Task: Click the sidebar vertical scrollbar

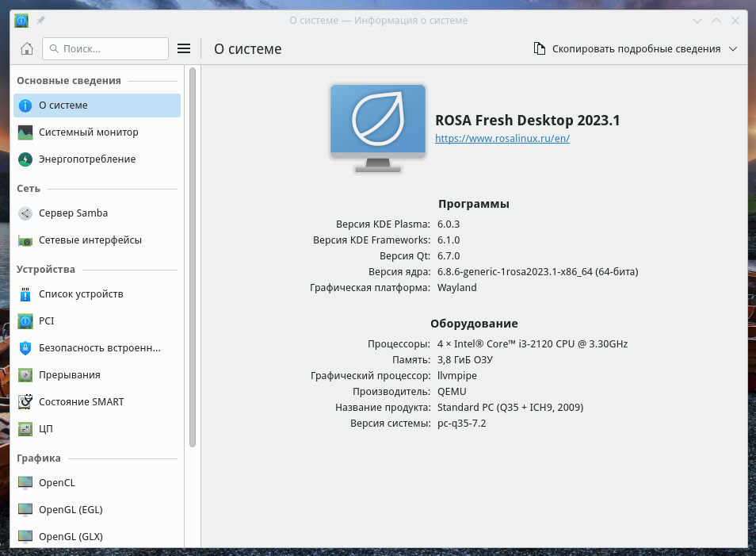Action: pyautogui.click(x=193, y=257)
